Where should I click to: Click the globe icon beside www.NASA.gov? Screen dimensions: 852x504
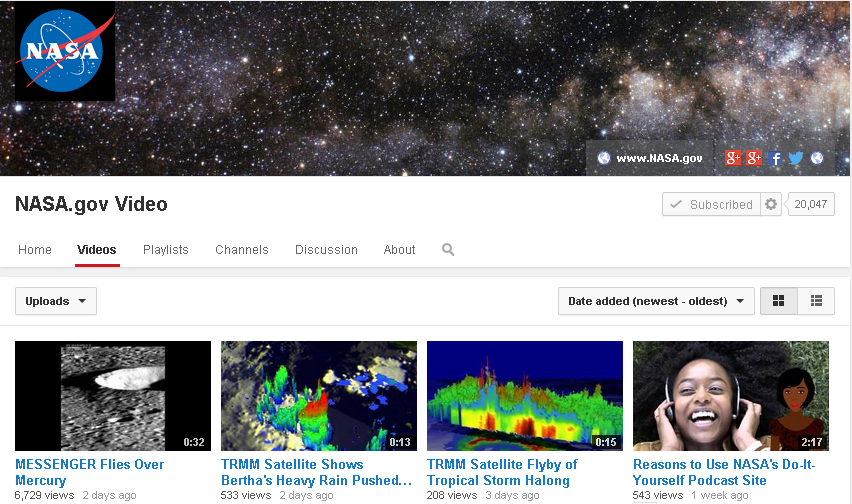(604, 158)
